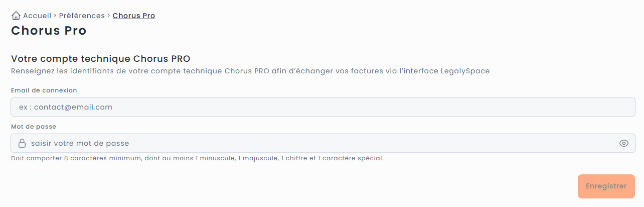Go to the Accueil breadcrumb link
The width and height of the screenshot is (644, 207).
37,16
